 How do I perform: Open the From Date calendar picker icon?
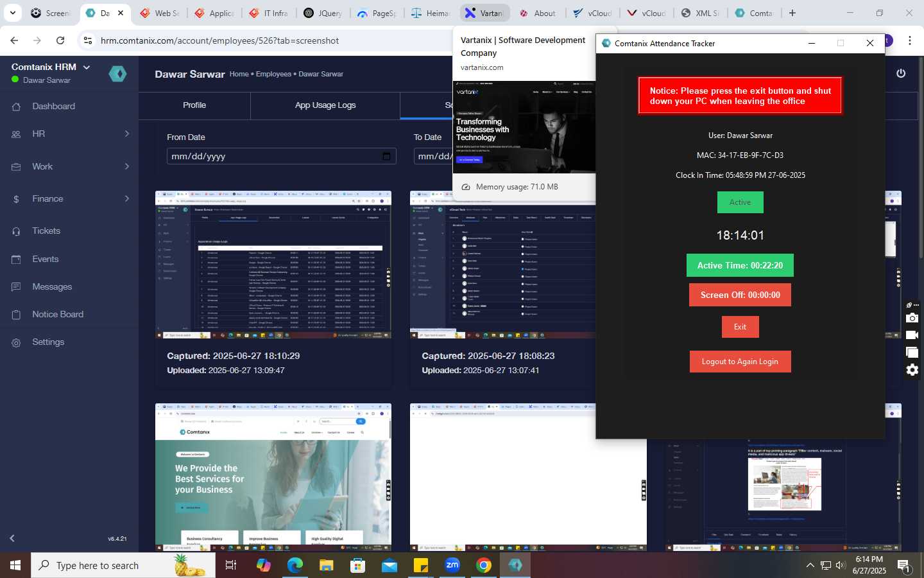pos(386,156)
